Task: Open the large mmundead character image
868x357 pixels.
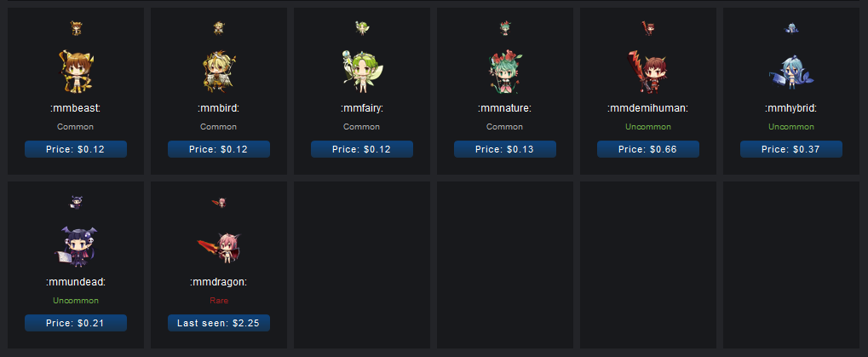Action: 76,246
